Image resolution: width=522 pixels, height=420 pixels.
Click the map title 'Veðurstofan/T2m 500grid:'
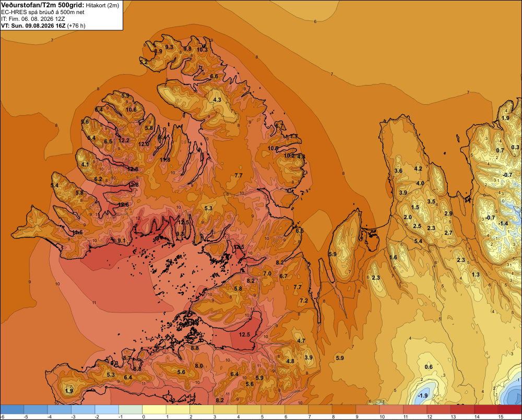coord(43,5)
